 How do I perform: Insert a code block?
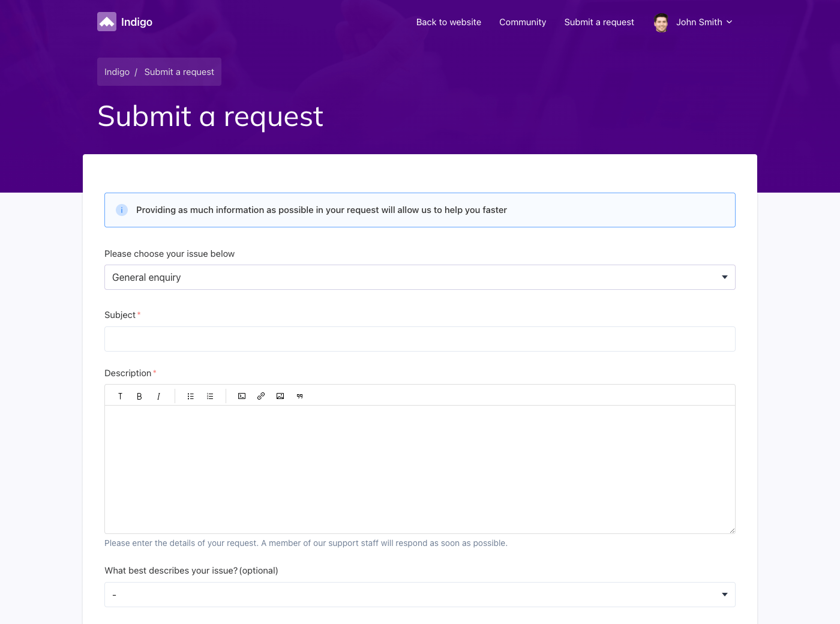point(242,396)
